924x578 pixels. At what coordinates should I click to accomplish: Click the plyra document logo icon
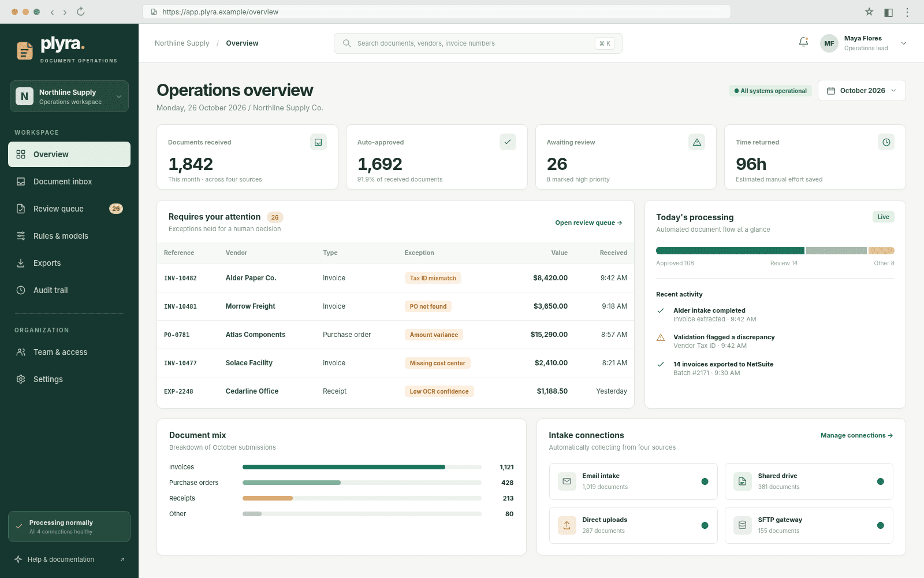click(25, 51)
